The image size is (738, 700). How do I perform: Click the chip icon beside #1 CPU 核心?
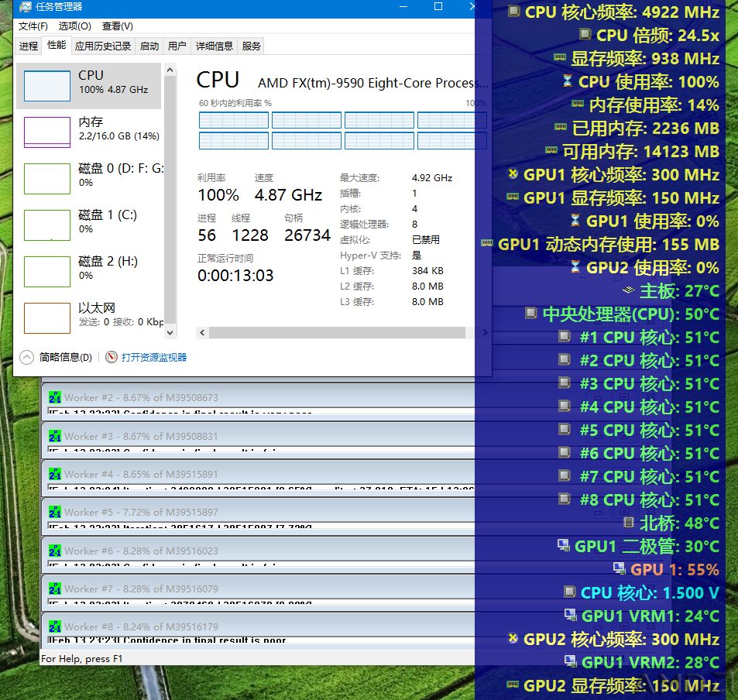[565, 336]
